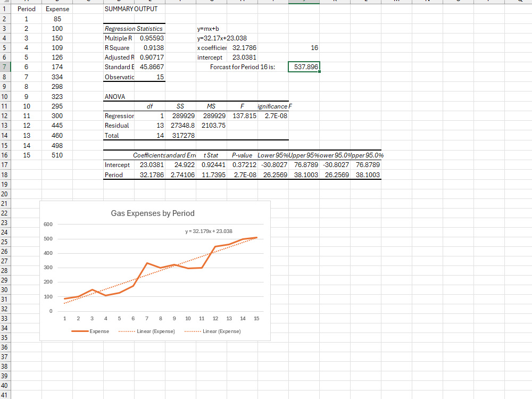532x399 pixels.
Task: Click the 600 label on chart vertical axis
Action: coord(48,225)
